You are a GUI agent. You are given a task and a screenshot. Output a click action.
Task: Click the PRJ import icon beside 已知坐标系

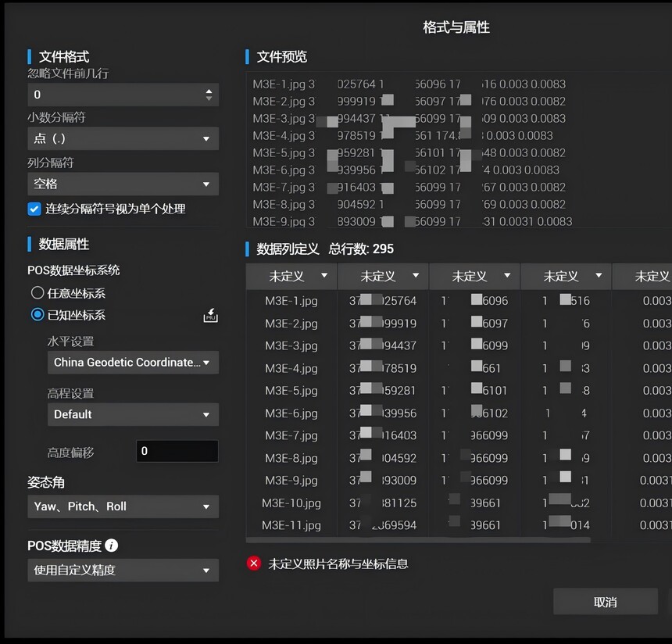pos(210,315)
